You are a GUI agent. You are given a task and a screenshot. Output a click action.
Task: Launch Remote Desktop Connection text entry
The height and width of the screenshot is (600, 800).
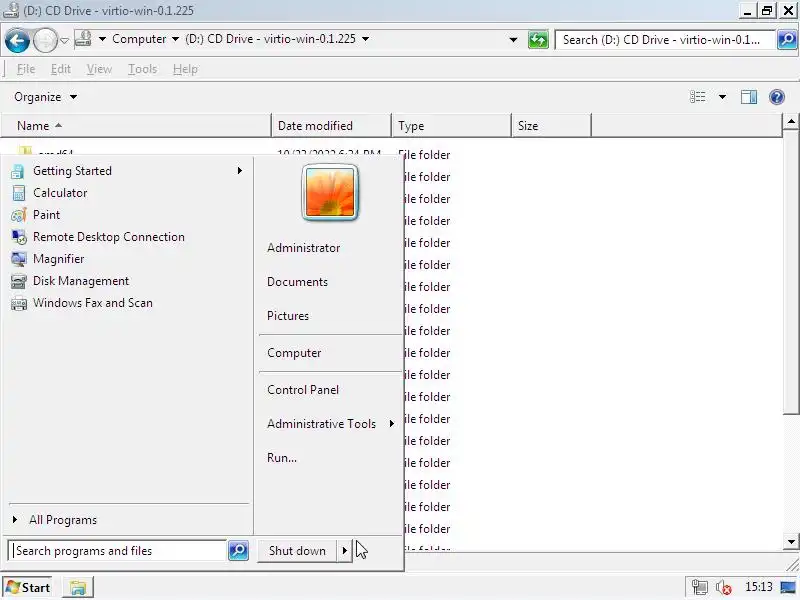(x=109, y=237)
